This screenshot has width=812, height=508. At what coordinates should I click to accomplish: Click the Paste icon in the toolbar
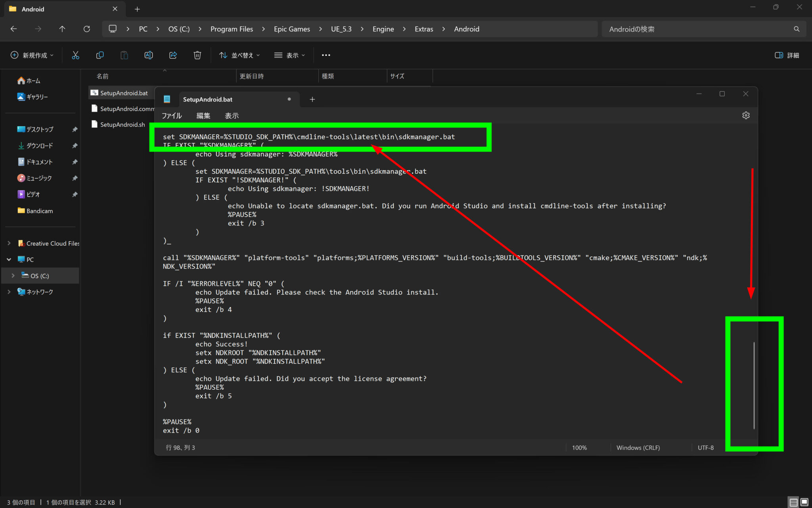[124, 55]
